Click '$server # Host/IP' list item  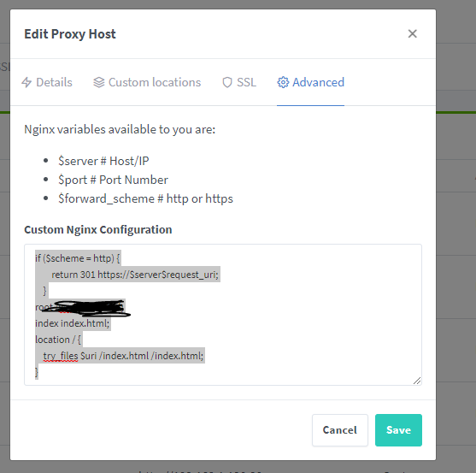[x=103, y=161]
